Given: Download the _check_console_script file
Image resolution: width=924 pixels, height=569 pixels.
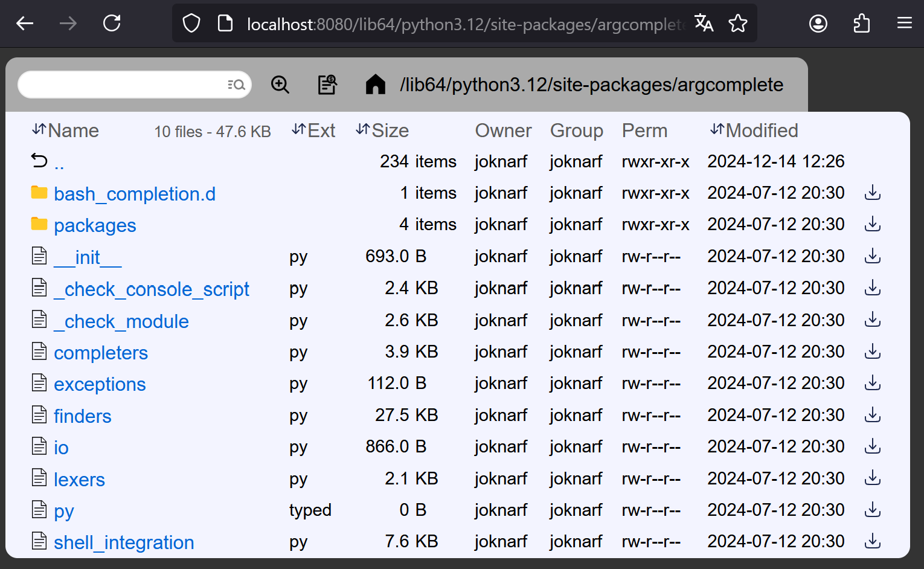Looking at the screenshot, I should (873, 289).
